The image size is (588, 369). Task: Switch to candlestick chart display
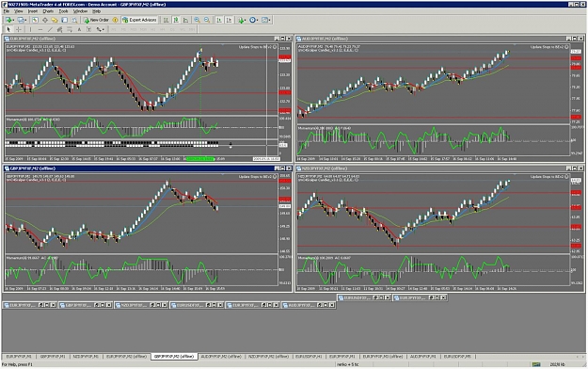pyautogui.click(x=176, y=20)
